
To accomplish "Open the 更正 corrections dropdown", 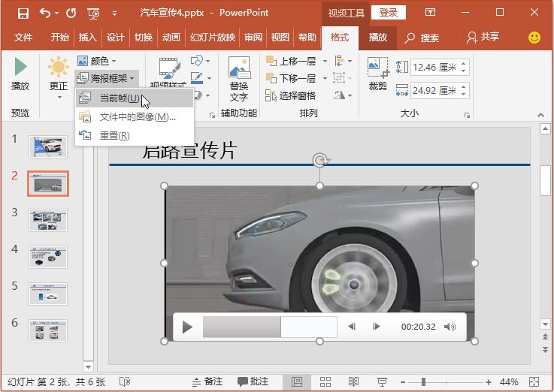I will pos(59,78).
